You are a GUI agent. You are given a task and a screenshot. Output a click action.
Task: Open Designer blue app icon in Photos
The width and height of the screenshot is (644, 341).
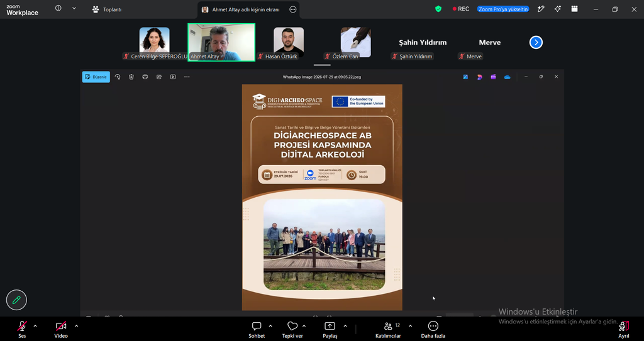[465, 77]
